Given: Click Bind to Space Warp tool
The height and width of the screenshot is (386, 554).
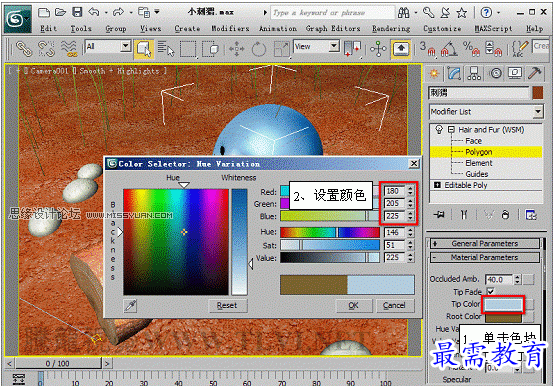Looking at the screenshot, I should [x=69, y=49].
